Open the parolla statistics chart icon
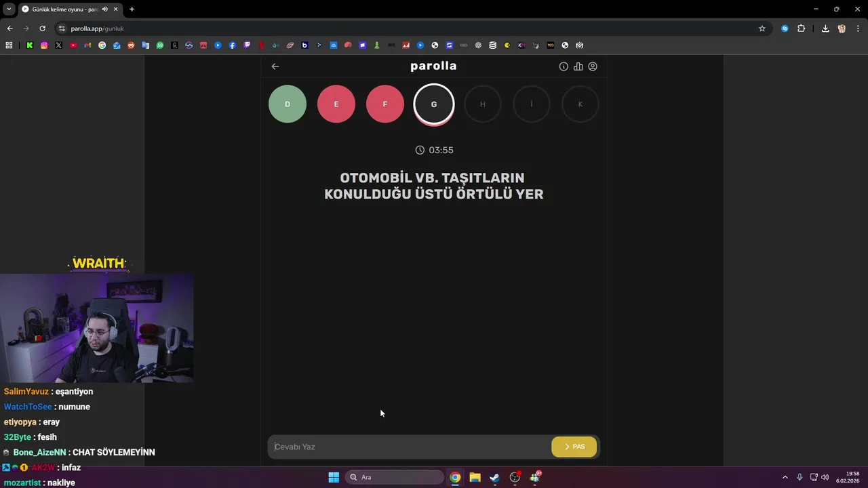Screen dimensions: 868x488 click(578, 66)
